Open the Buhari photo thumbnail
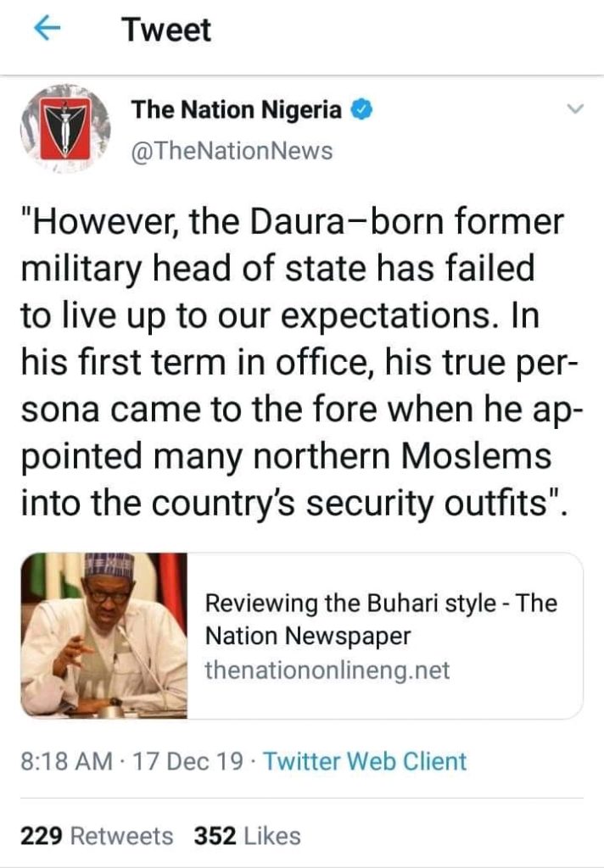Screen dimensions: 604x868 click(104, 635)
